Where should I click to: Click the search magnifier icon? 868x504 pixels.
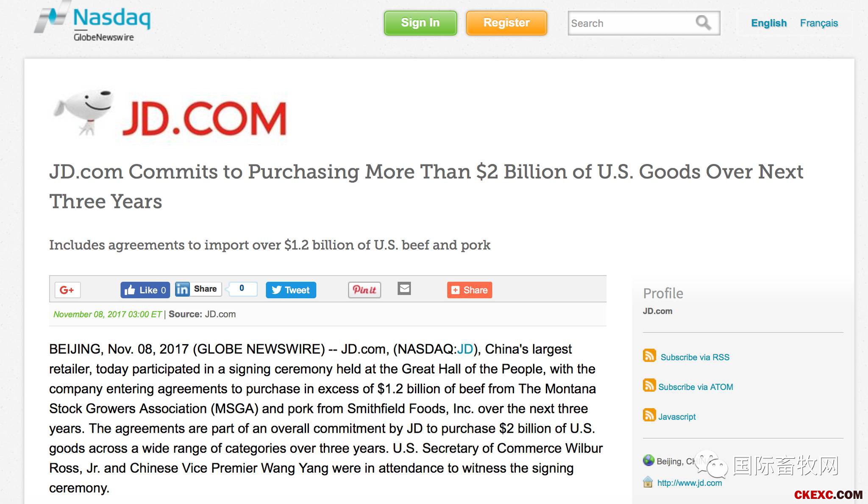coord(703,22)
